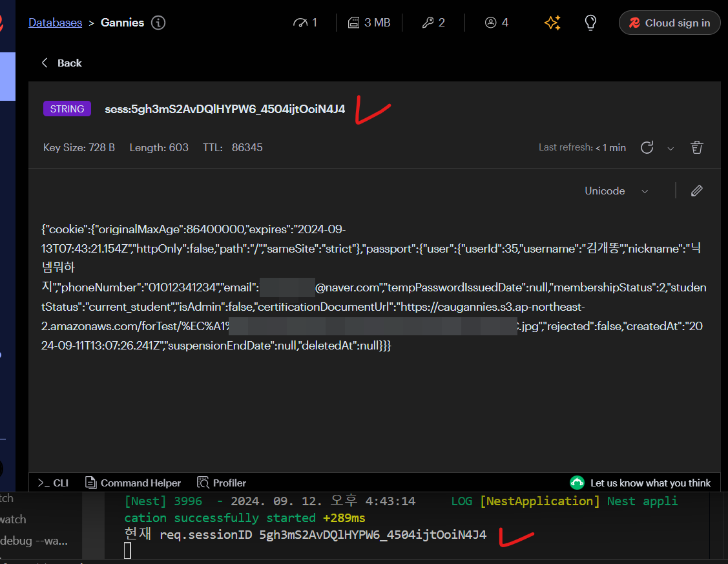The height and width of the screenshot is (564, 728).
Task: Click the total keys key icon
Action: coord(428,22)
